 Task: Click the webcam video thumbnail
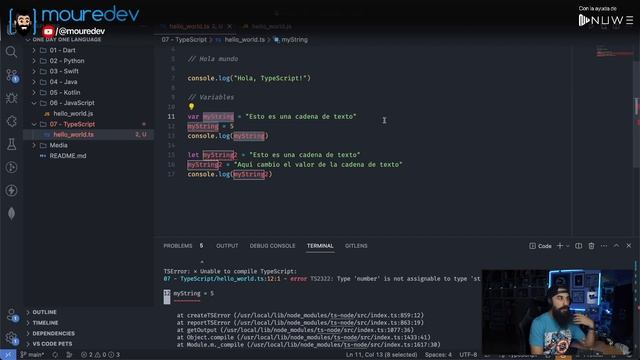(x=557, y=312)
